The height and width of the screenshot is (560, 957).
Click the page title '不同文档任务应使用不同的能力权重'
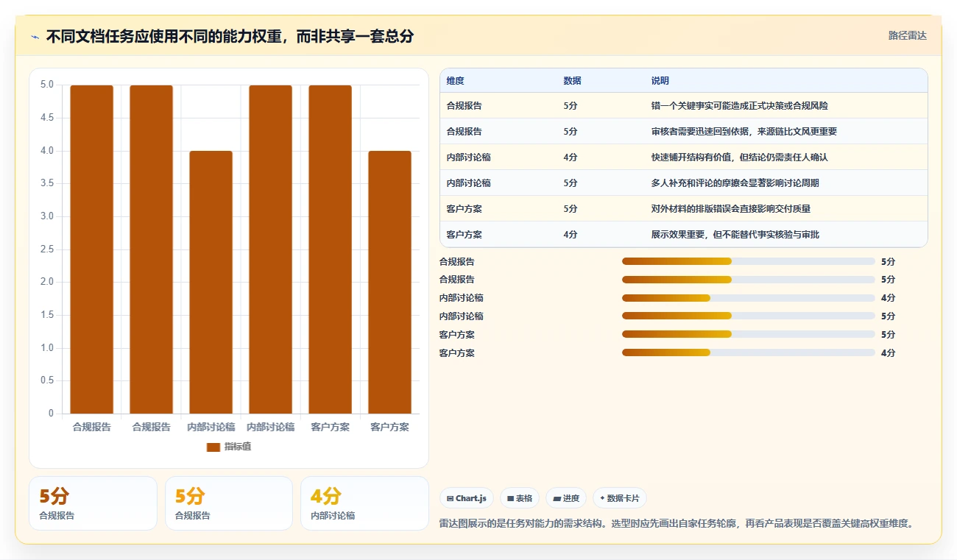coord(163,37)
